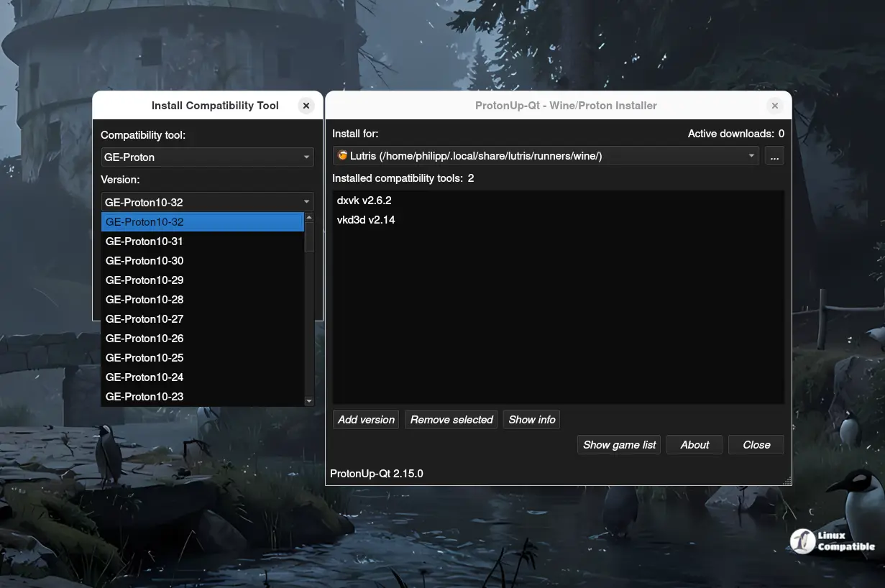Image resolution: width=885 pixels, height=588 pixels.
Task: Click the resize grip at the window corner
Action: 787,479
